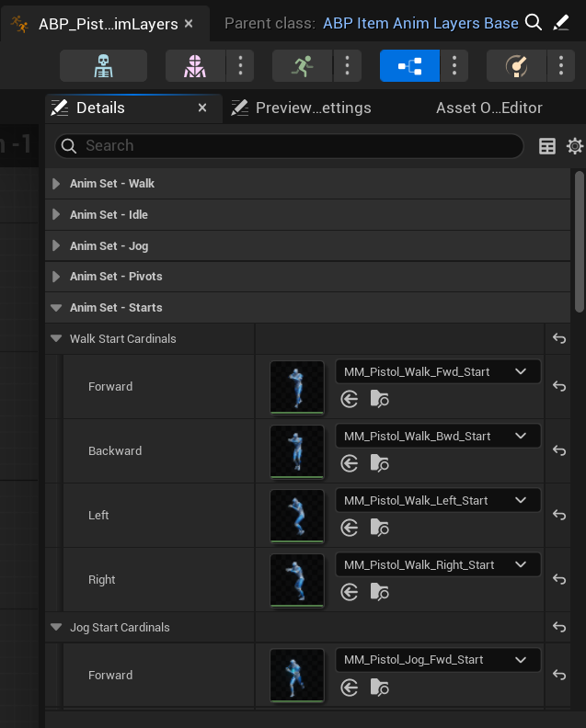This screenshot has height=728, width=586.
Task: Open the Skeletal Mesh editor mode icon
Action: pyautogui.click(x=195, y=66)
